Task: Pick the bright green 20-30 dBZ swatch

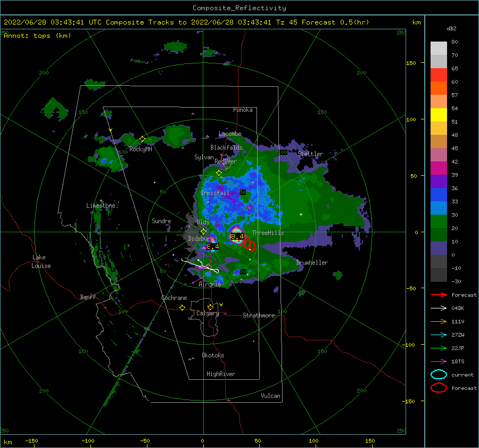Action: pos(439,222)
